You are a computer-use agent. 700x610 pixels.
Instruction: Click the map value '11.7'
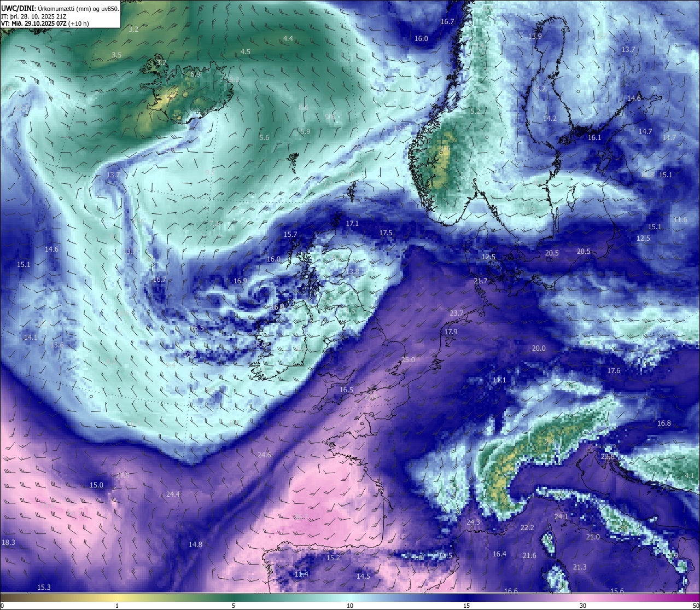669,138
